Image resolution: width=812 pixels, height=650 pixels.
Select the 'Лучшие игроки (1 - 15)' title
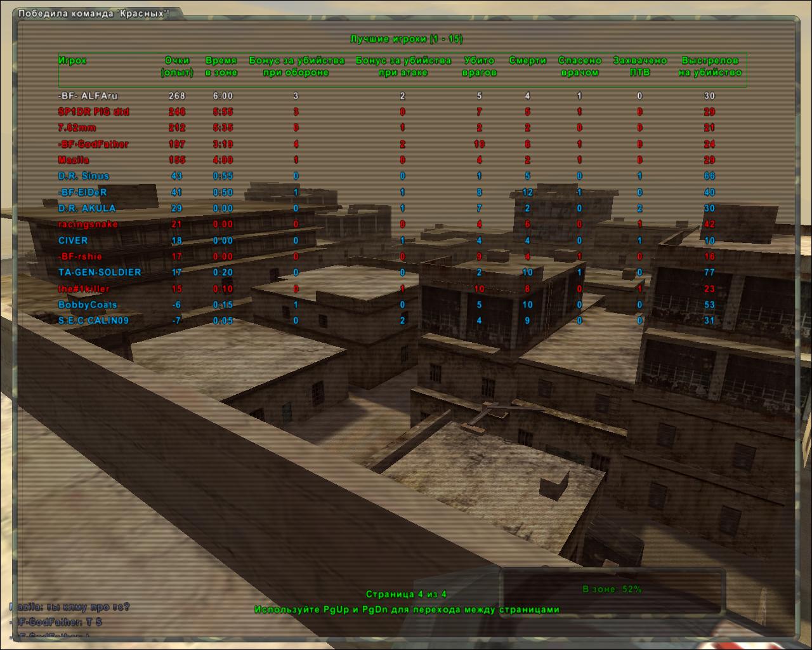407,39
